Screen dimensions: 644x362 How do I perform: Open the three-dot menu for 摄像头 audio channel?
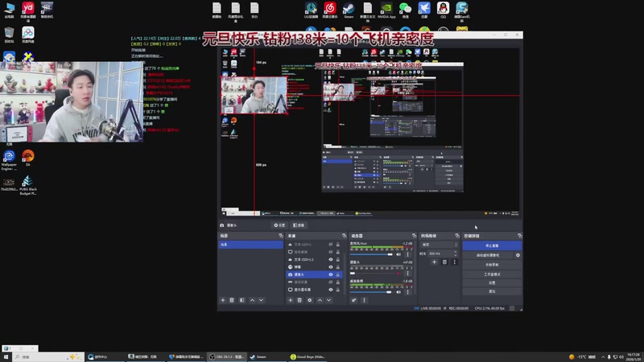click(x=408, y=273)
